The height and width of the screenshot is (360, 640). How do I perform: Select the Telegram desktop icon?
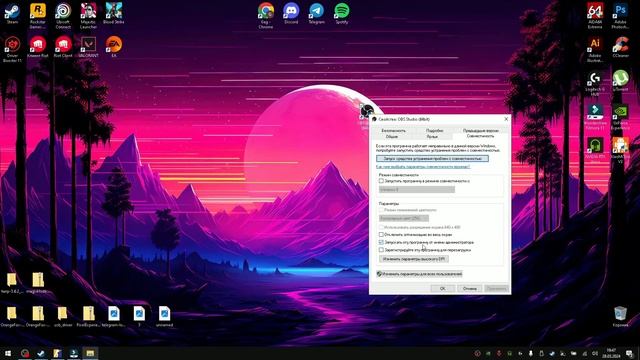coord(316,13)
